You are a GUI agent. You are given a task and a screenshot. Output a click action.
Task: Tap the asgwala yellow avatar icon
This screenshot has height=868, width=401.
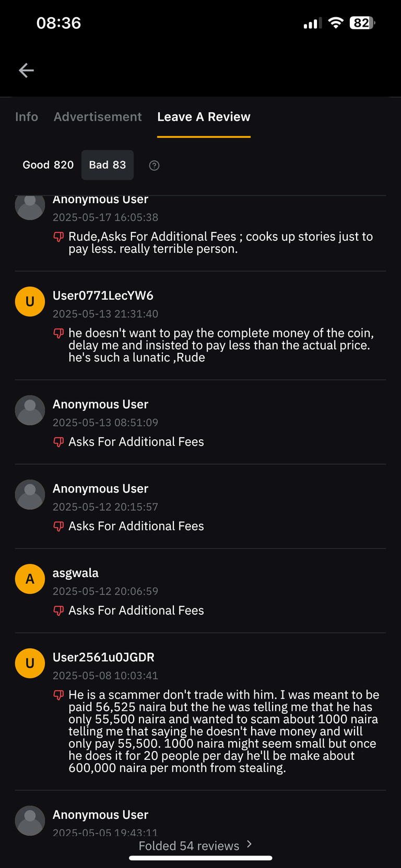[x=30, y=579]
